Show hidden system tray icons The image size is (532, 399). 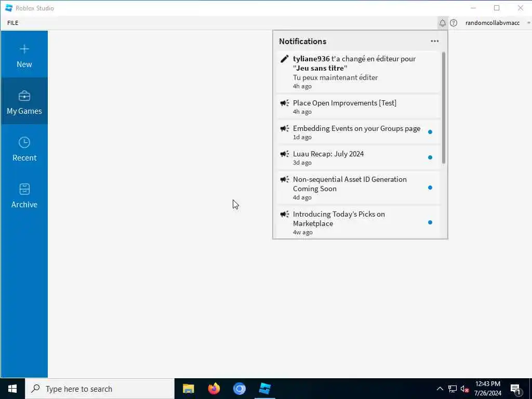click(x=440, y=389)
